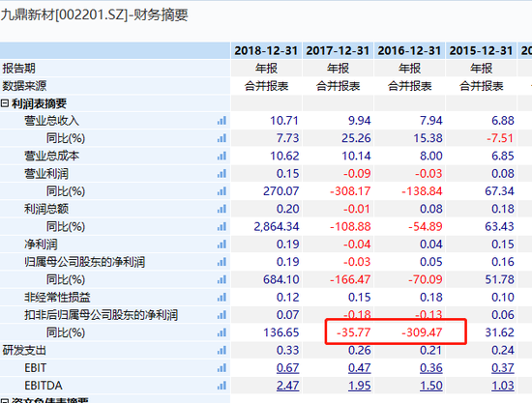Click chart icon for 扣非后归属母公司股东的净利润

(x=222, y=315)
